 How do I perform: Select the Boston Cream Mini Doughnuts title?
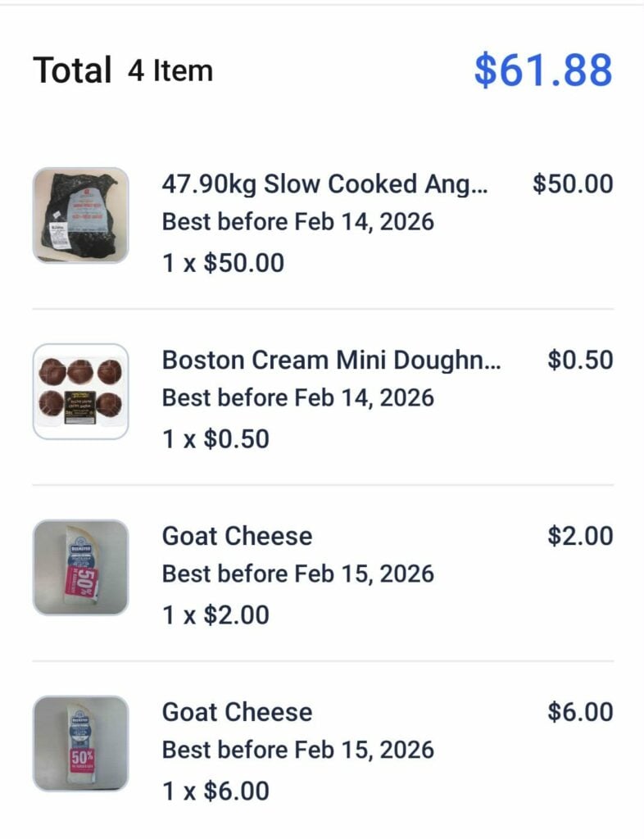[332, 360]
